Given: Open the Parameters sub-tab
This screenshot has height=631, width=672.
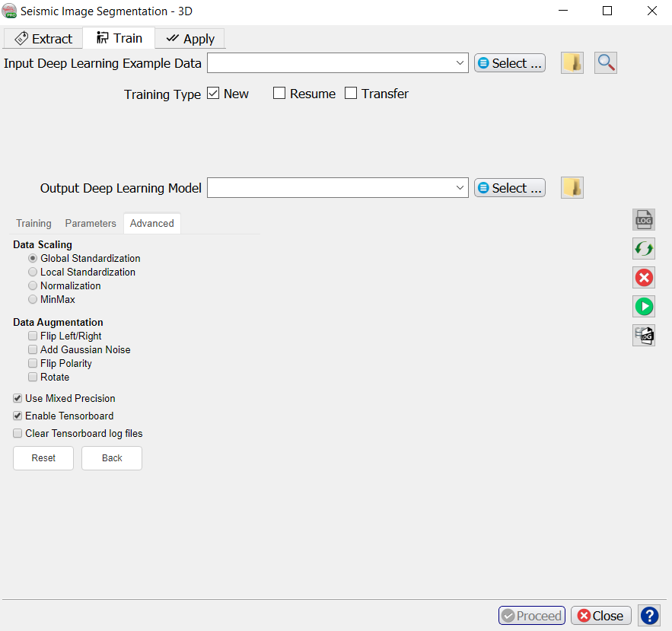Looking at the screenshot, I should (x=91, y=223).
